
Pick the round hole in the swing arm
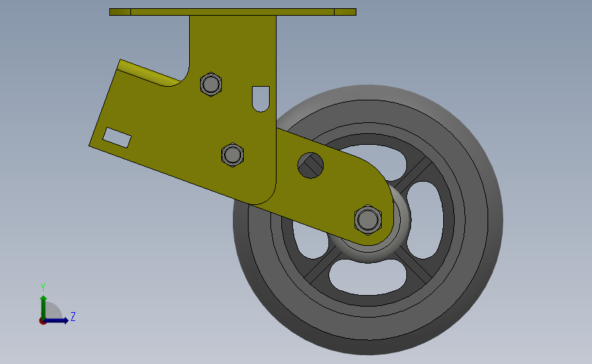(x=311, y=165)
